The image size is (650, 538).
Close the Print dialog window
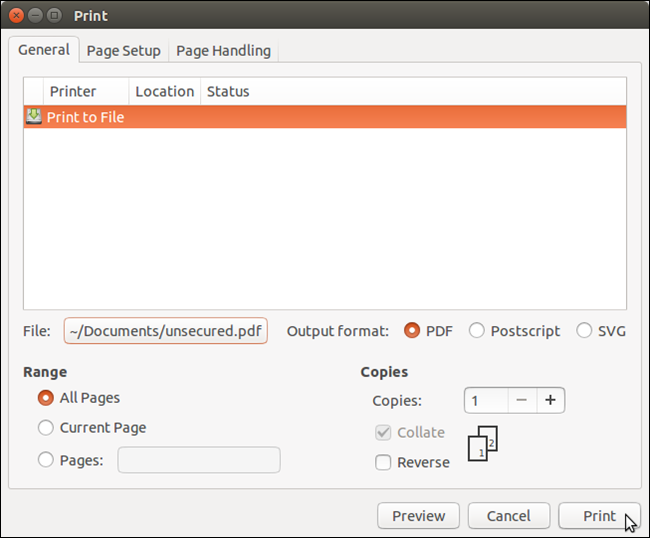coord(17,16)
